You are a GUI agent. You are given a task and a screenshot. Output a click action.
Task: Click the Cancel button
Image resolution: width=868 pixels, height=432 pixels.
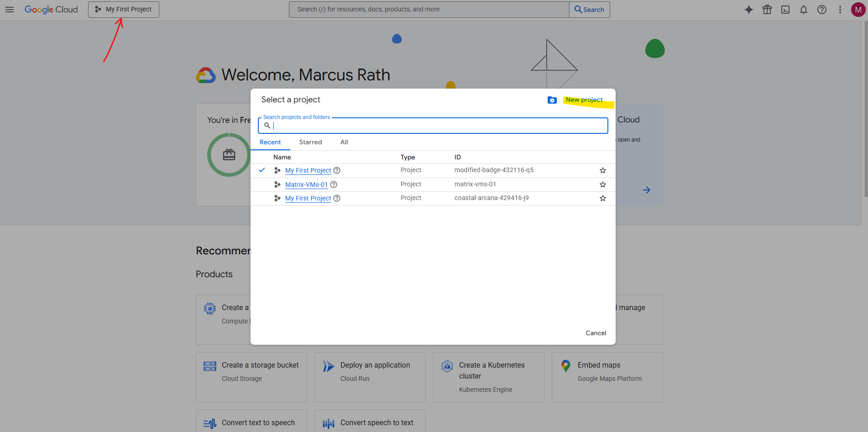[x=596, y=333]
